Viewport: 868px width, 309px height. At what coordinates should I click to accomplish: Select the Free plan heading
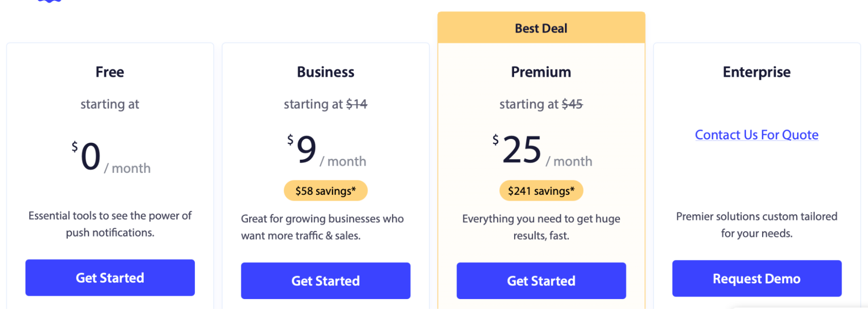[110, 72]
